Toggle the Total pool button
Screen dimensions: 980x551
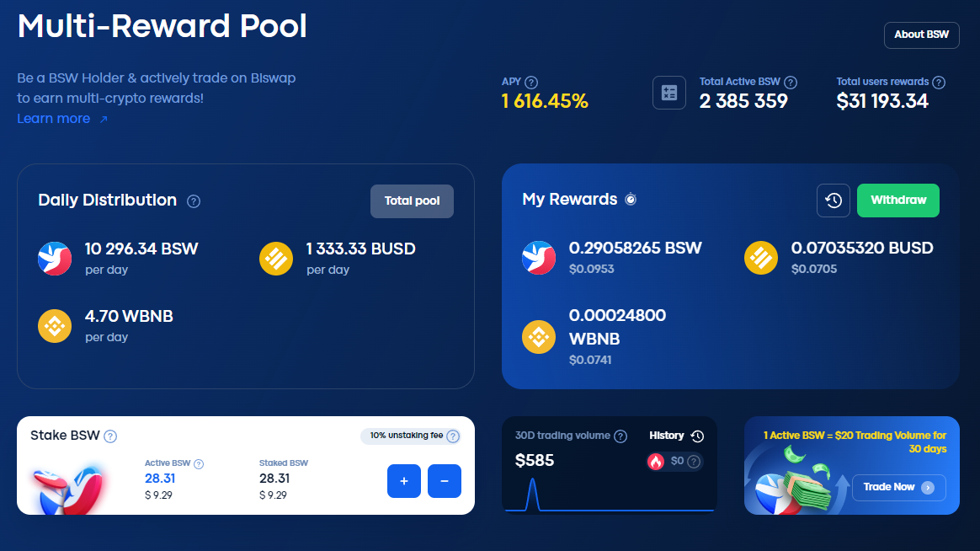click(x=412, y=201)
